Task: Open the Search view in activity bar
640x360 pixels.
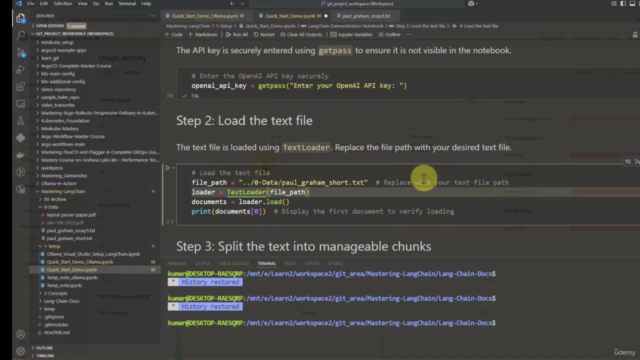Action: click(20, 35)
